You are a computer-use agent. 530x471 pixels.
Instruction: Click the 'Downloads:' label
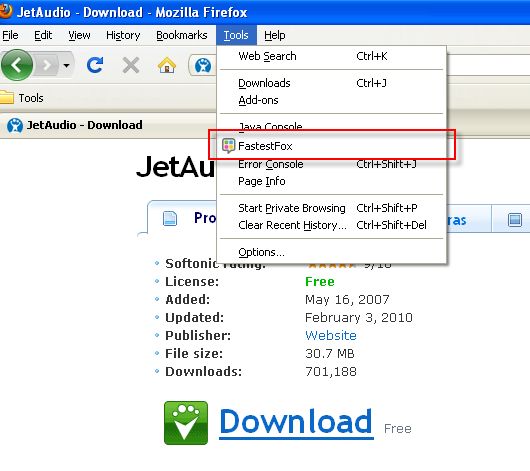(203, 372)
